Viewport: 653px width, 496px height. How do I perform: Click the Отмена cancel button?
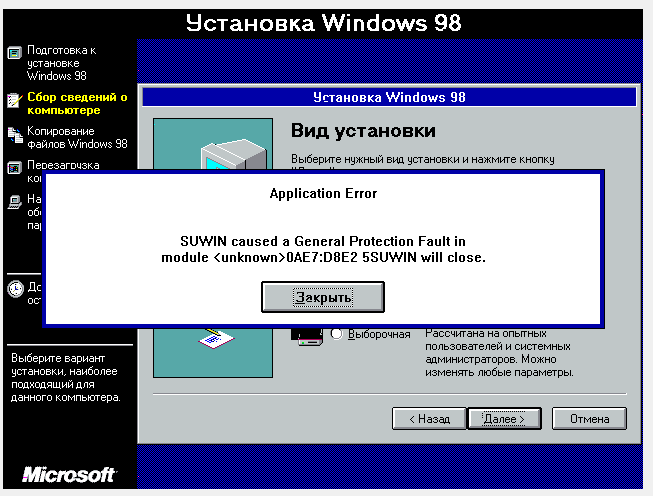point(589,419)
